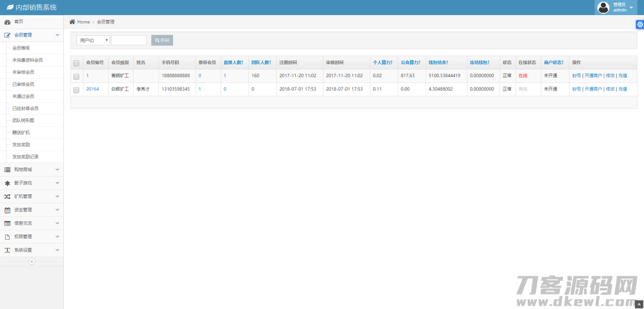This screenshot has width=644, height=309.
Task: Click 充值 link for member 20164
Action: click(622, 89)
